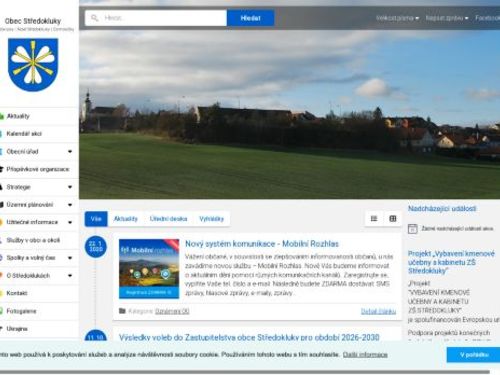Open the Velikost písma dropdown
The width and height of the screenshot is (500, 375).
pos(397,18)
